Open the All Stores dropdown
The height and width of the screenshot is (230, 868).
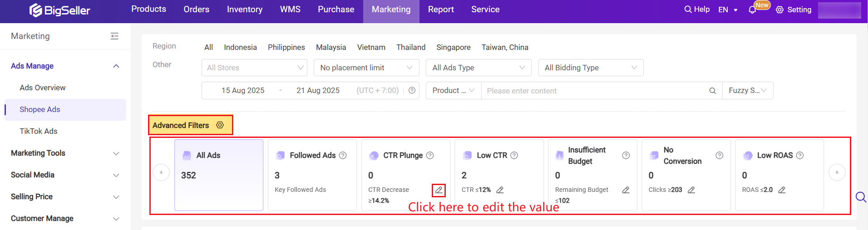[x=254, y=68]
